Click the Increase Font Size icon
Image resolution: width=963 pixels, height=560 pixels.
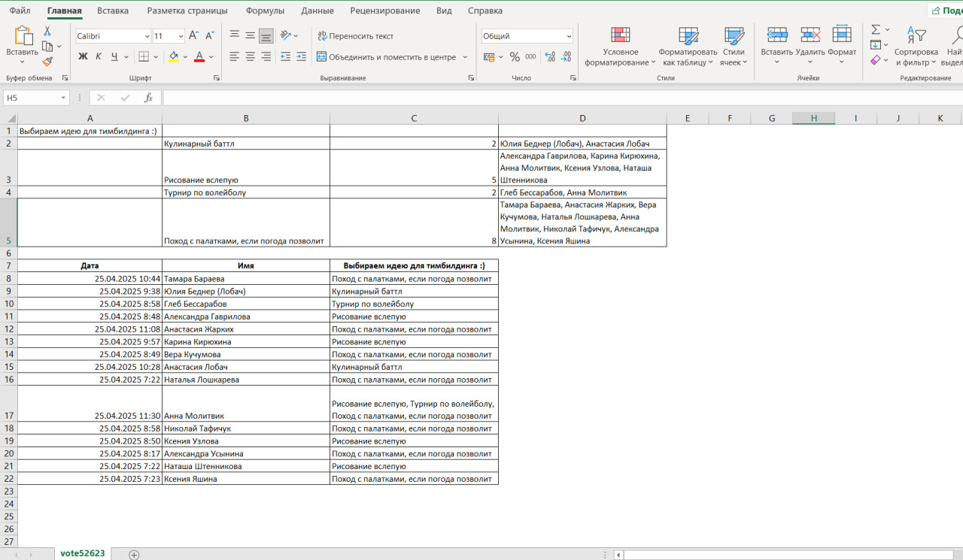pyautogui.click(x=193, y=35)
